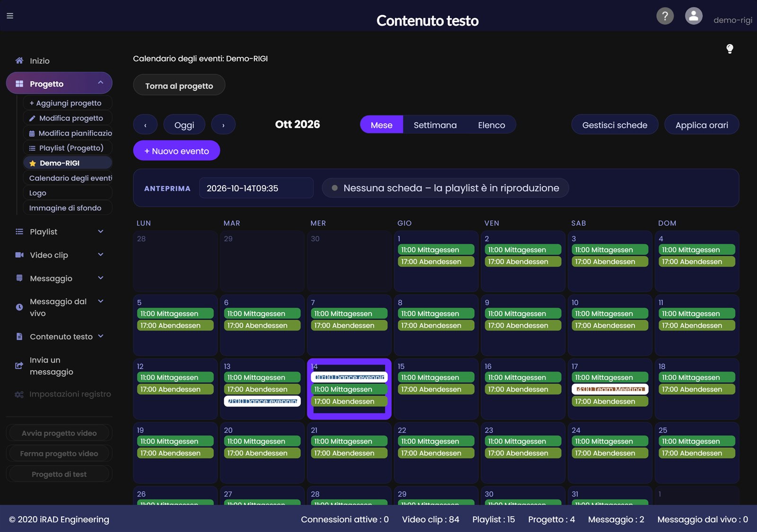Go to next month with right arrow

[223, 125]
